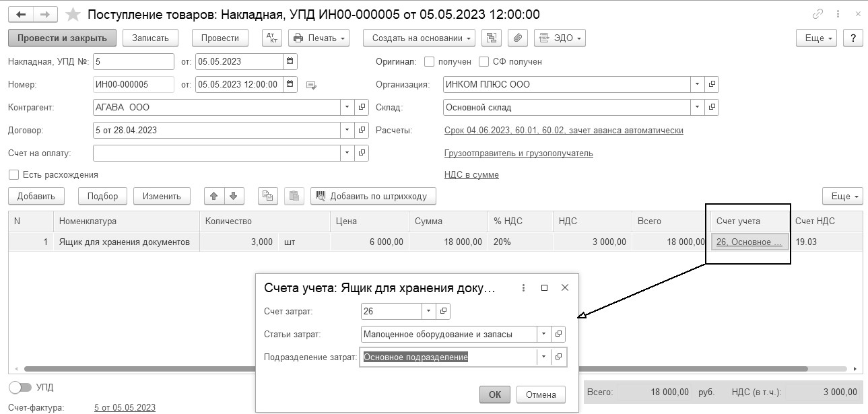Image resolution: width=868 pixels, height=414 pixels.
Task: Open Склад Основной склад card
Action: coord(712,107)
